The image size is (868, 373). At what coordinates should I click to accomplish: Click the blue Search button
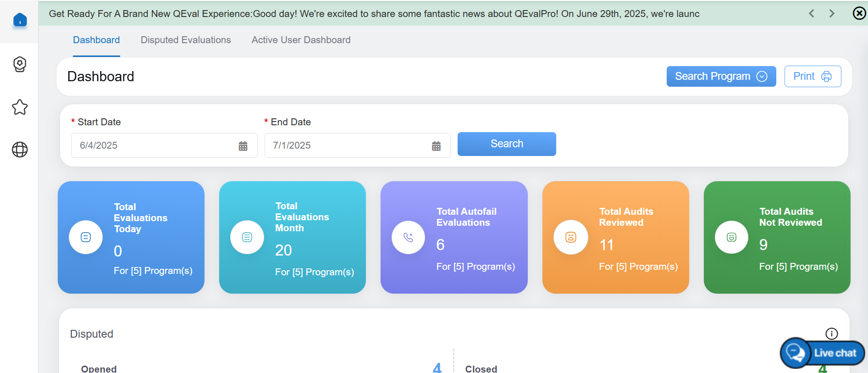point(507,144)
